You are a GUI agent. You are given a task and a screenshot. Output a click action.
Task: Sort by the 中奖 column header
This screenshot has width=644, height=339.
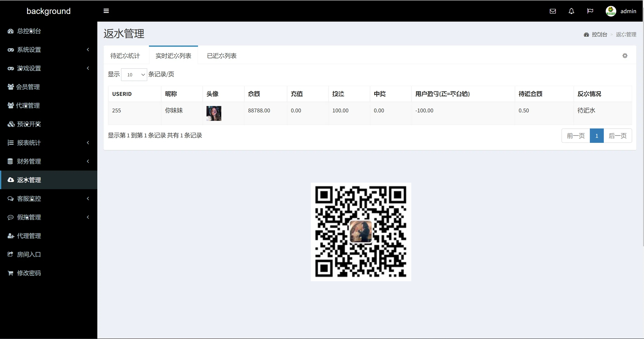coord(391,94)
